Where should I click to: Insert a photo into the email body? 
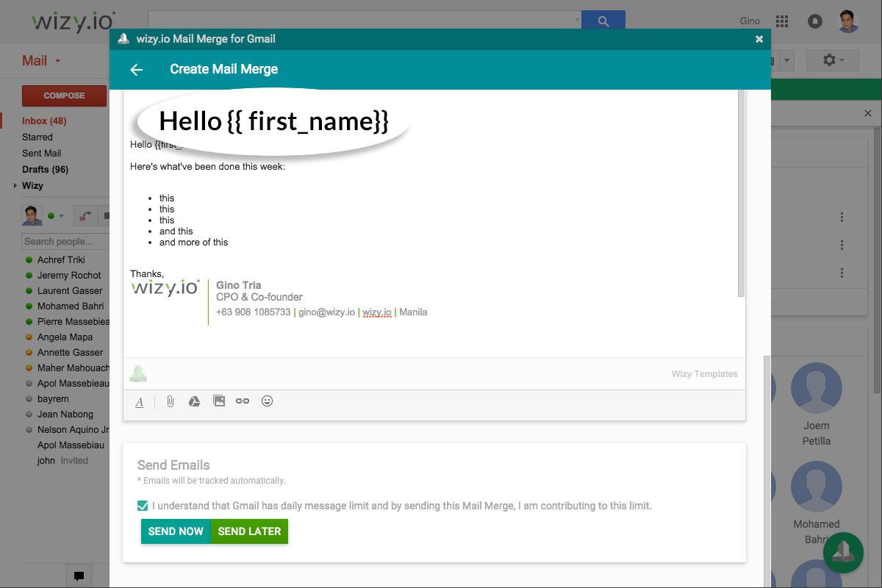pos(219,401)
